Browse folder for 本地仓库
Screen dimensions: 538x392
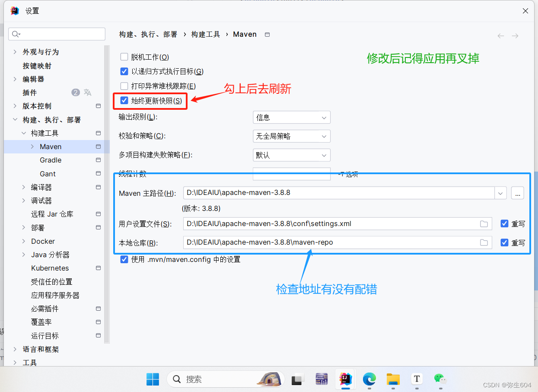pyautogui.click(x=484, y=242)
